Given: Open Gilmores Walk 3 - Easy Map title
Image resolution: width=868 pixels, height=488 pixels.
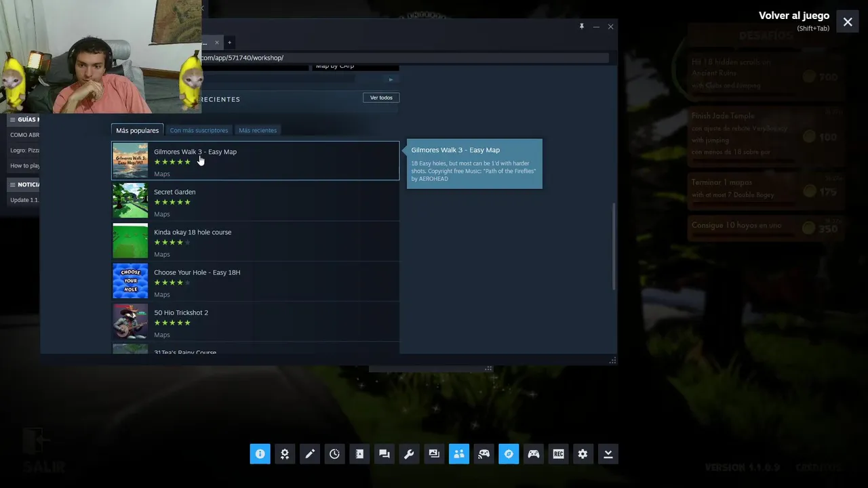Looking at the screenshot, I should [x=195, y=152].
